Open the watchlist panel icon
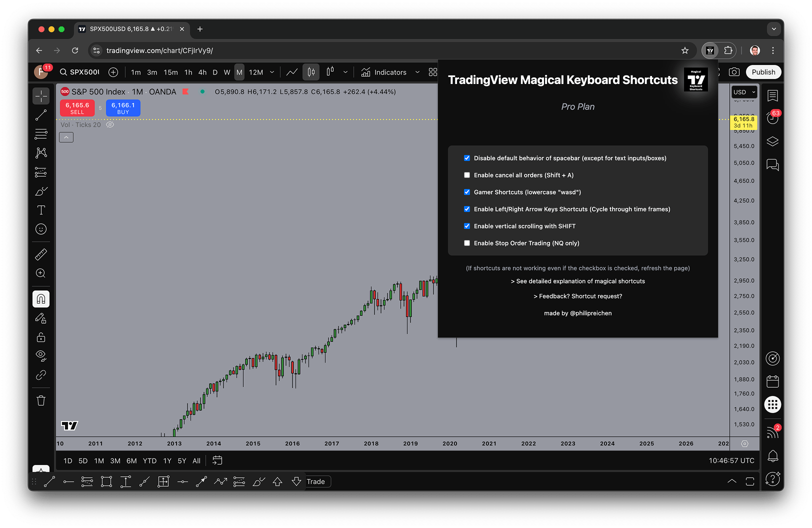This screenshot has width=812, height=528. (772, 95)
